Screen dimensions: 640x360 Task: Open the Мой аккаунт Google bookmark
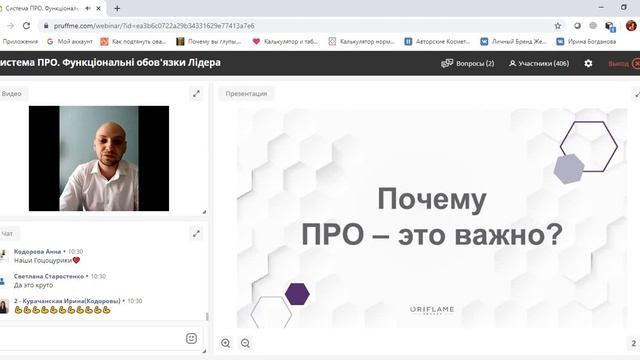pyautogui.click(x=70, y=42)
